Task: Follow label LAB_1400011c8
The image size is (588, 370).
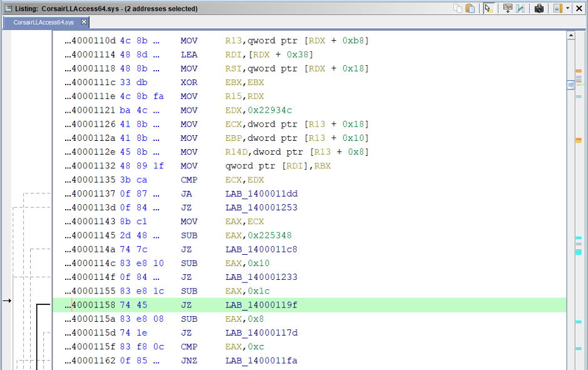Action: (x=261, y=249)
